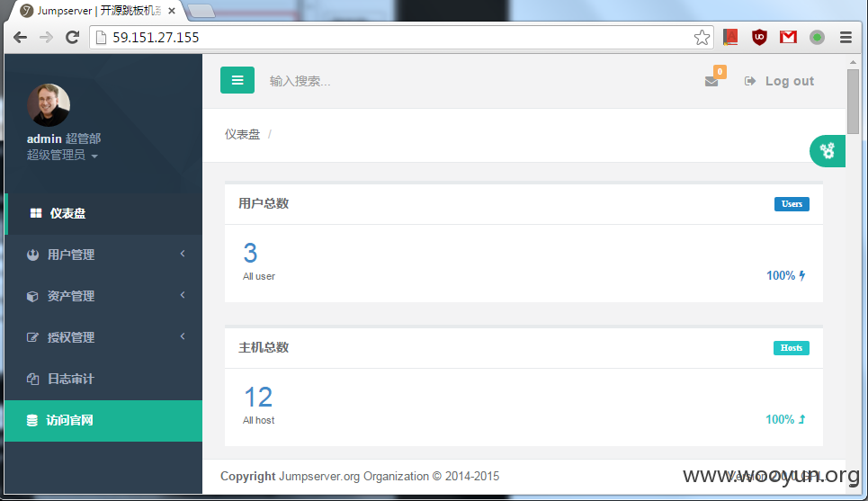Expand chevron next to 授权管理
The height and width of the screenshot is (501, 868).
coord(183,336)
